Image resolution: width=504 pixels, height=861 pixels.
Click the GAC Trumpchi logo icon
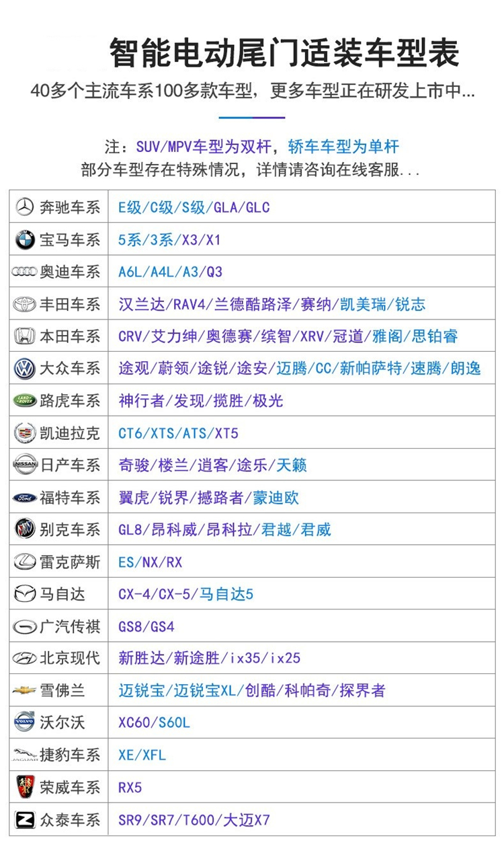point(25,627)
